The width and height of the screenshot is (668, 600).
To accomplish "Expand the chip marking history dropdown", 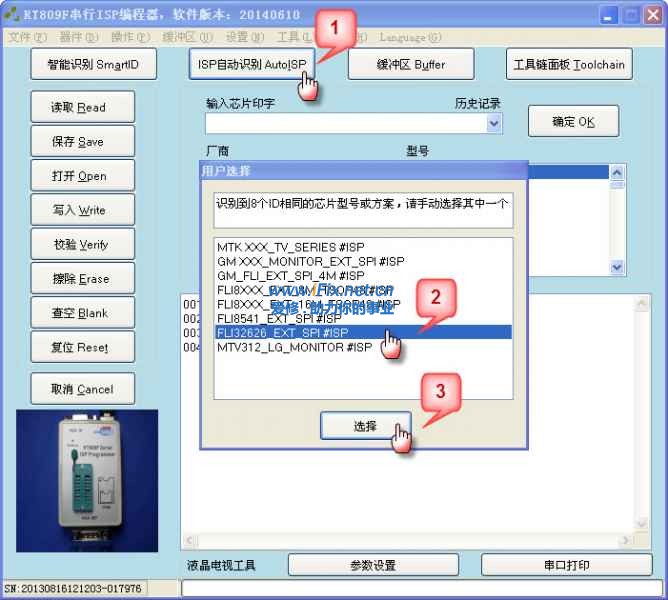I will coord(494,123).
